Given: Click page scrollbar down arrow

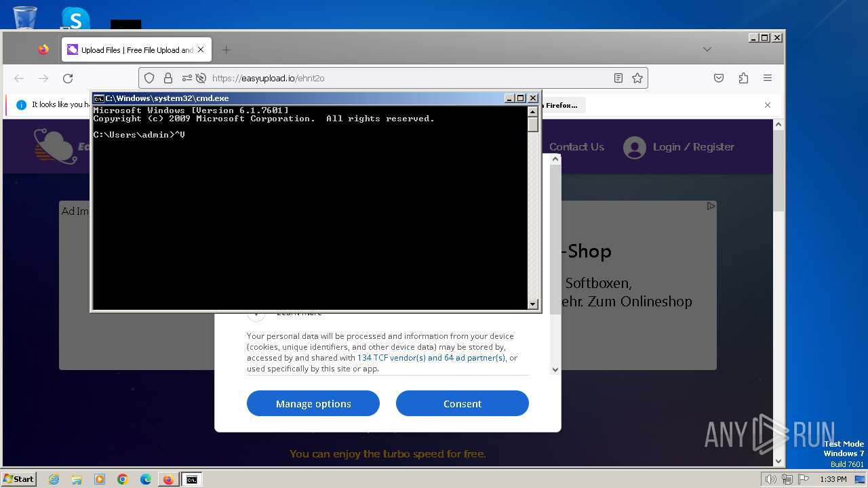Looking at the screenshot, I should [x=778, y=461].
